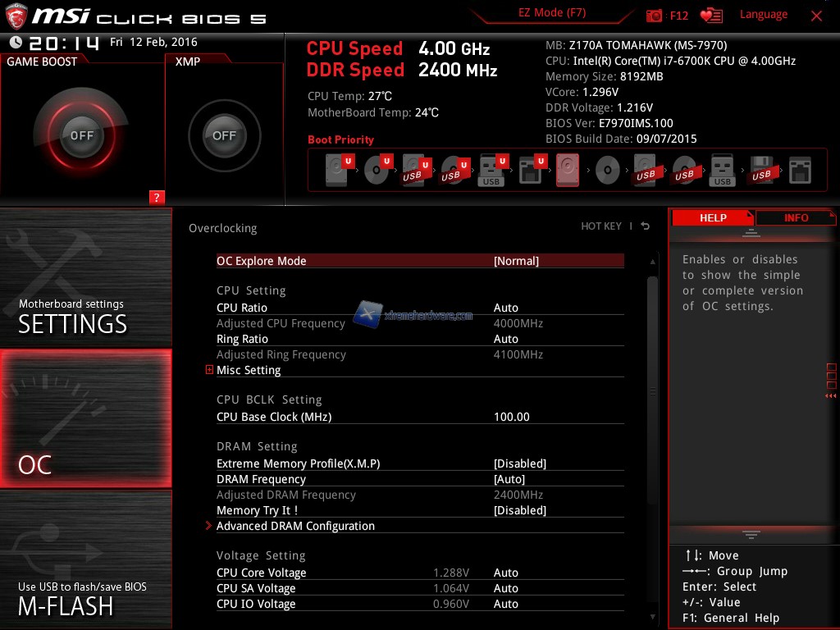Expand the Misc Setting section

pos(210,370)
